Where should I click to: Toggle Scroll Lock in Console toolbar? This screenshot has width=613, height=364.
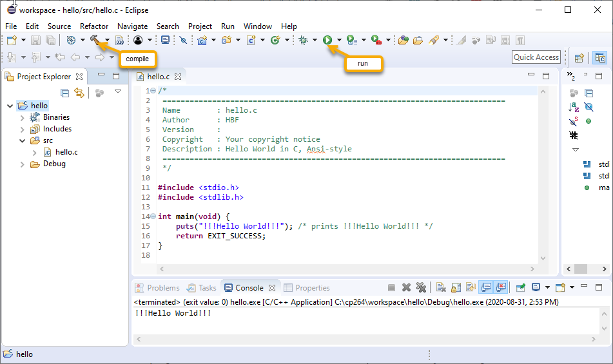point(456,287)
